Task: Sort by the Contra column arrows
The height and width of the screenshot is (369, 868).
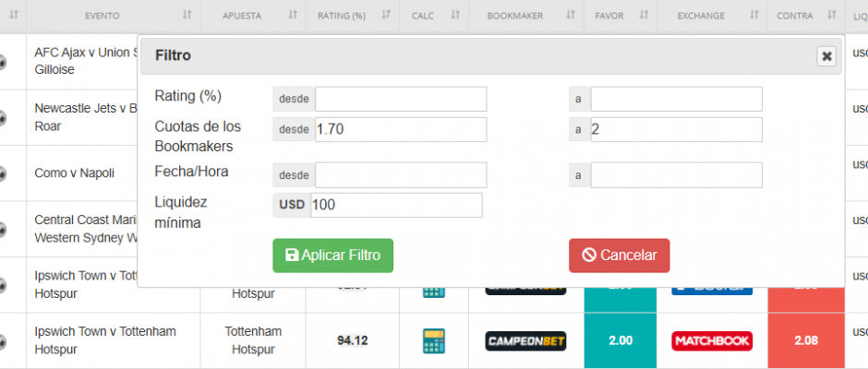Action: [831, 16]
